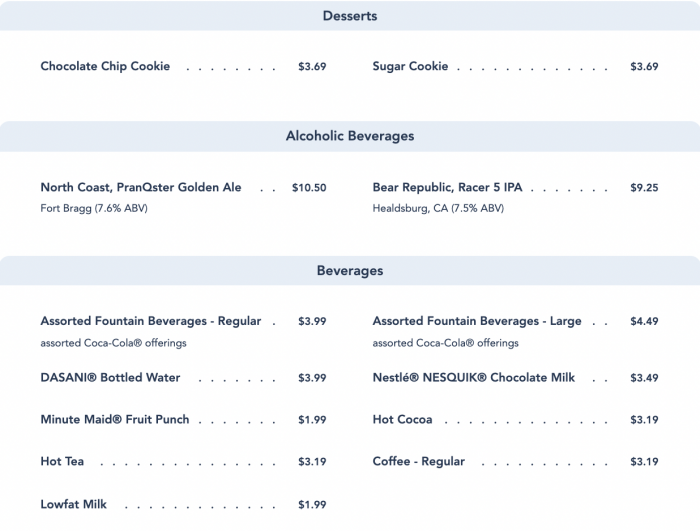
Task: Collapse the Beverages section header
Action: tap(350, 271)
